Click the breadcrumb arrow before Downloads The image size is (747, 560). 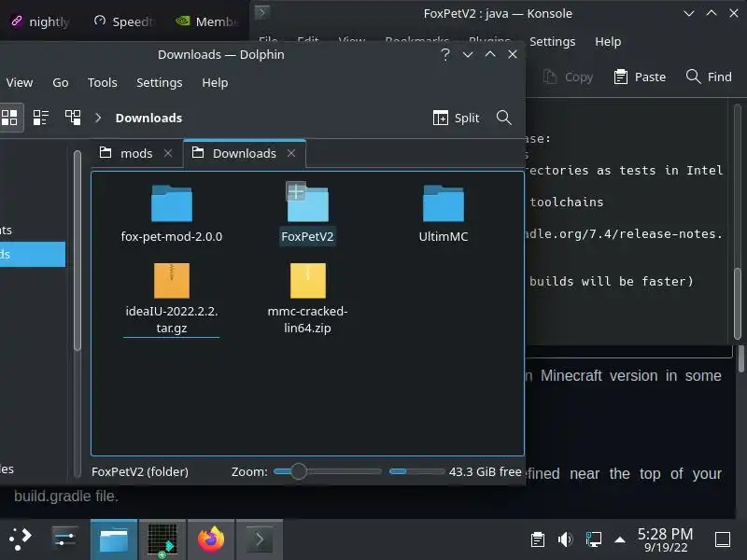click(x=98, y=118)
